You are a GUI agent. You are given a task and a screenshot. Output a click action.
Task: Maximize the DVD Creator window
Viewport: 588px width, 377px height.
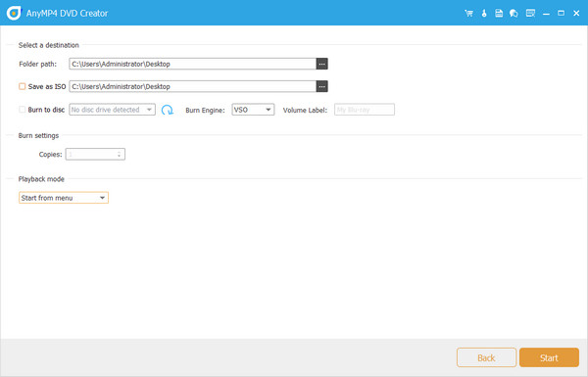point(561,14)
